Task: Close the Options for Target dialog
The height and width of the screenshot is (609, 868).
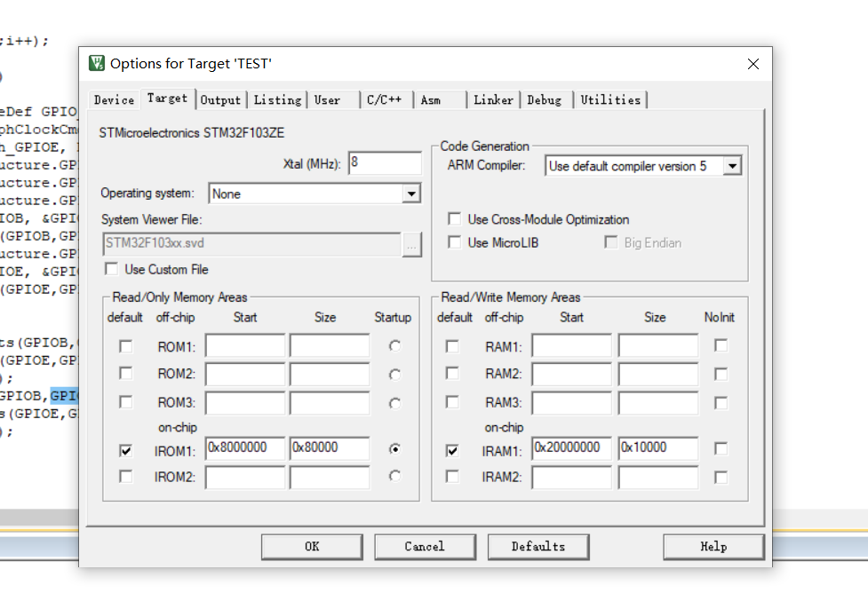Action: pyautogui.click(x=753, y=64)
